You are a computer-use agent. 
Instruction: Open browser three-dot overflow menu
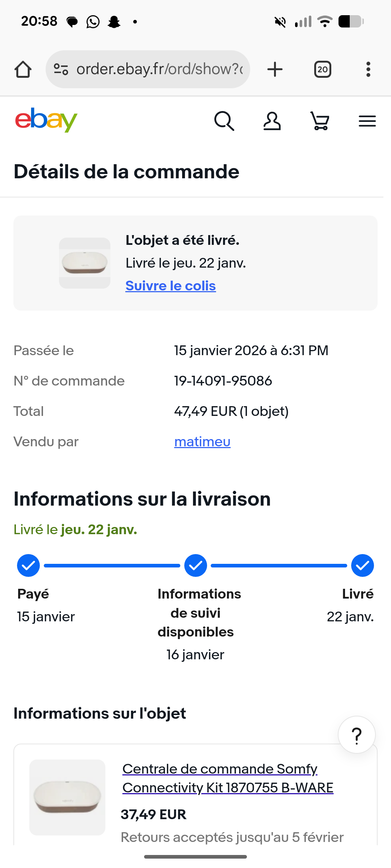point(368,69)
